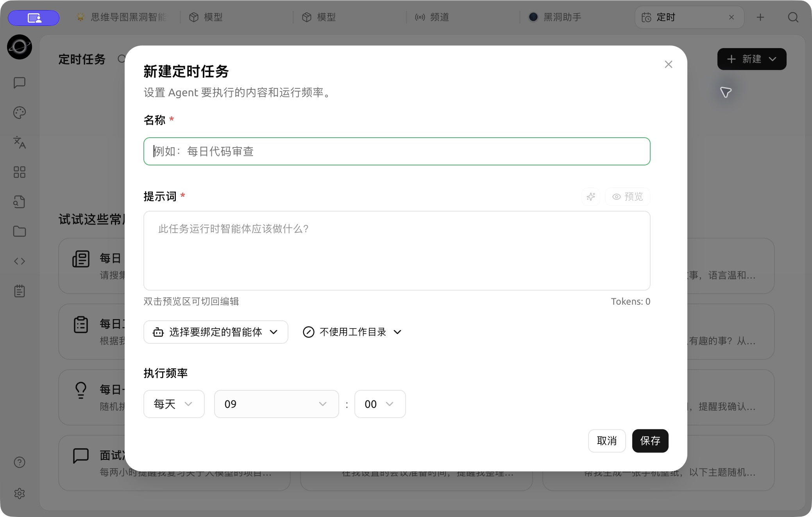Screen dimensions: 812x517
Task: Open the folder icon in the sidebar
Action: click(x=20, y=232)
